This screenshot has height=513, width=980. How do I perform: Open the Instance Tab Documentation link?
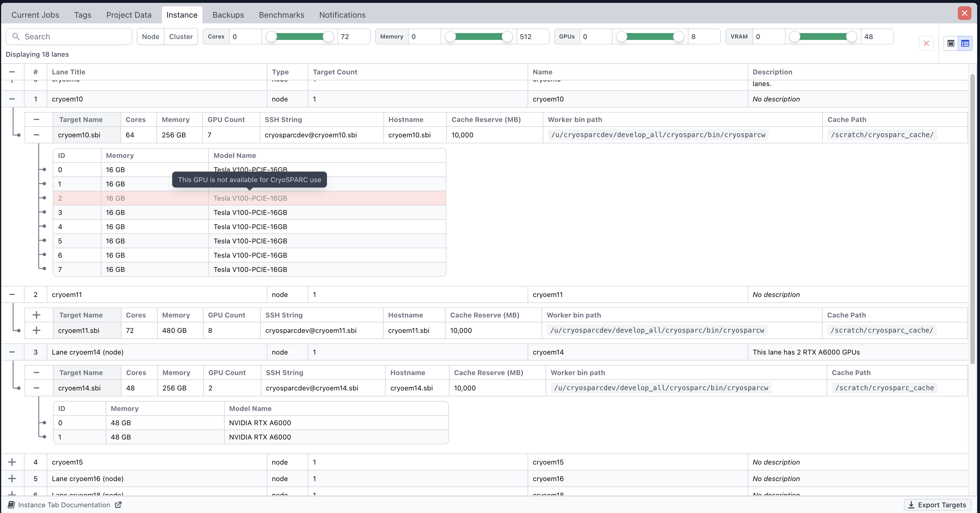tap(64, 505)
